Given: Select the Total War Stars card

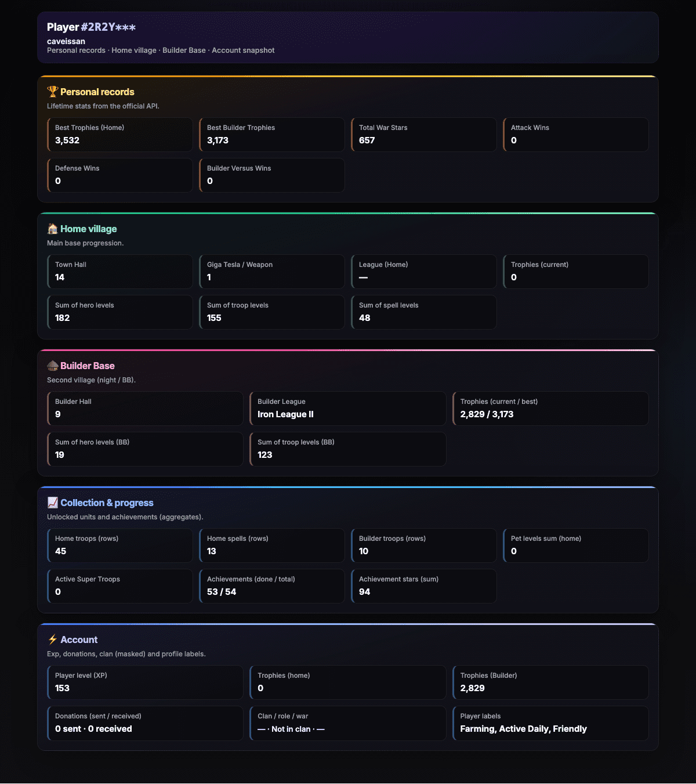Looking at the screenshot, I should click(x=424, y=135).
